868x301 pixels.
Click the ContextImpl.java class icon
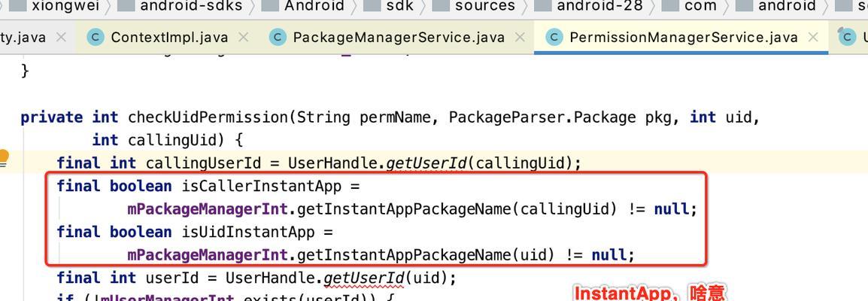[x=96, y=37]
